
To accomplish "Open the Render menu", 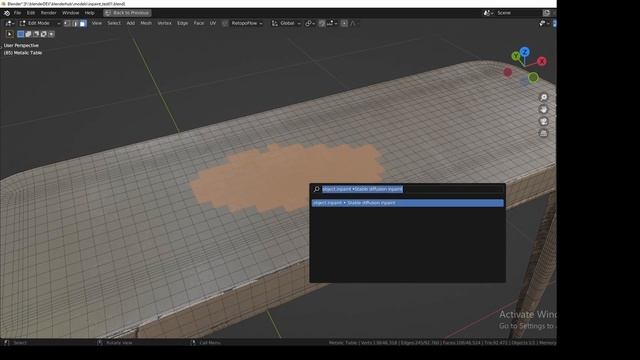I will click(x=49, y=13).
